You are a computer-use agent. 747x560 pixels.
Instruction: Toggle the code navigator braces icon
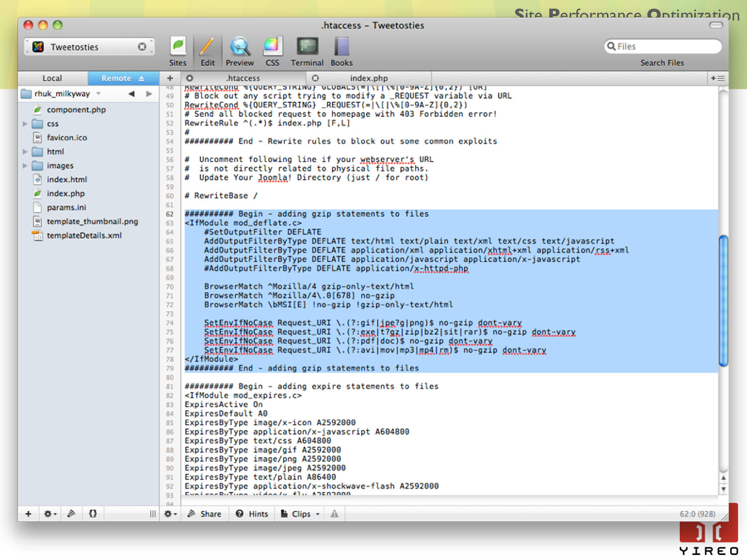pos(93,514)
